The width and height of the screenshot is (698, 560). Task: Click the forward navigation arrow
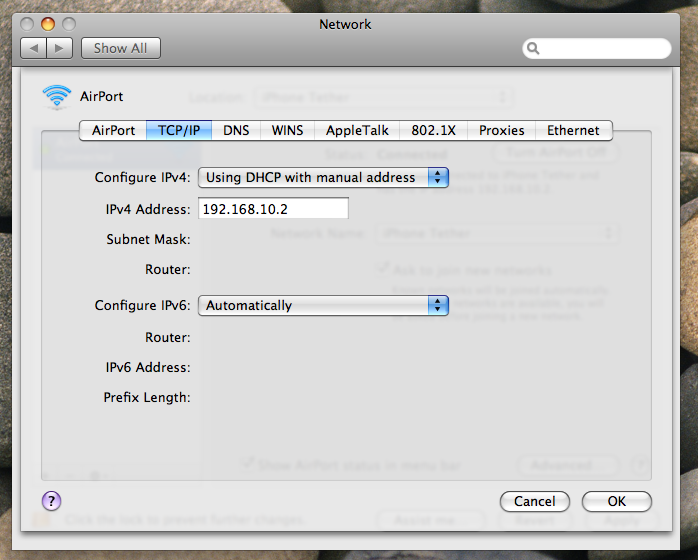(x=60, y=48)
